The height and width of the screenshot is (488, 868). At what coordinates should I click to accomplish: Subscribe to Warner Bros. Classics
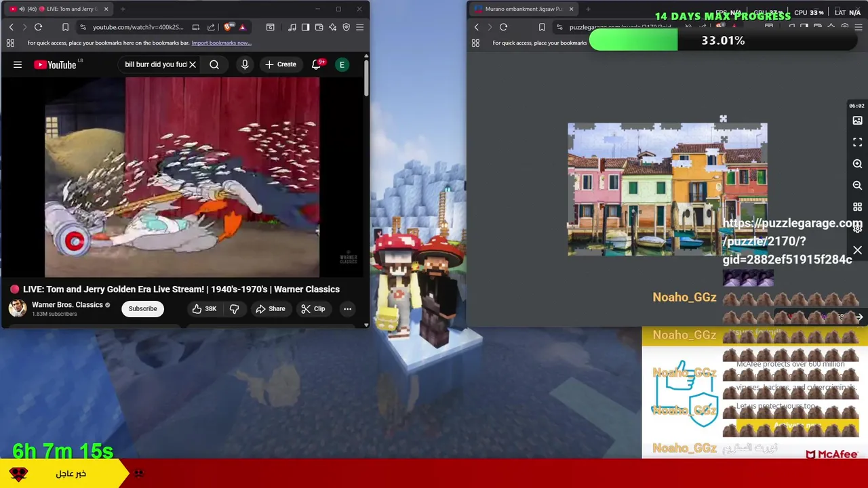pyautogui.click(x=142, y=308)
